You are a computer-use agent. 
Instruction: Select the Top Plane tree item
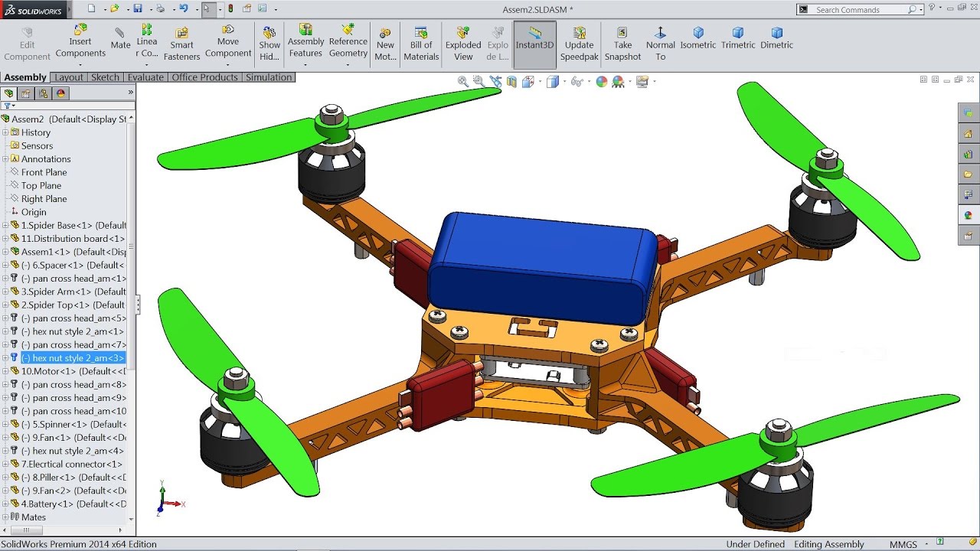(41, 185)
